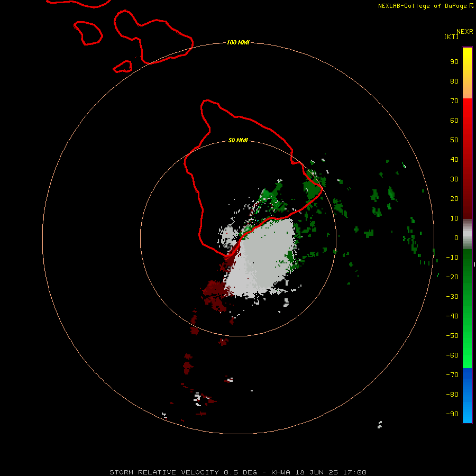Select the -10 value on velocity scale
This screenshot has height=476, width=476.
(x=452, y=258)
